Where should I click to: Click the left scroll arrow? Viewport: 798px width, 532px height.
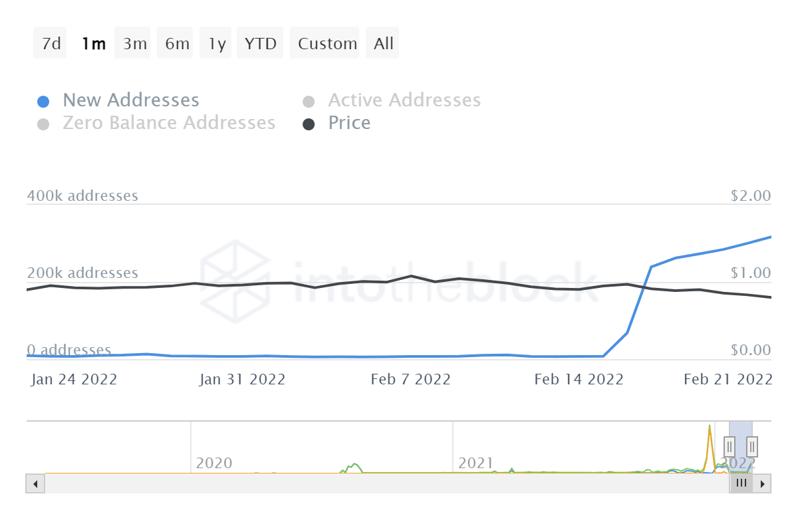[35, 483]
